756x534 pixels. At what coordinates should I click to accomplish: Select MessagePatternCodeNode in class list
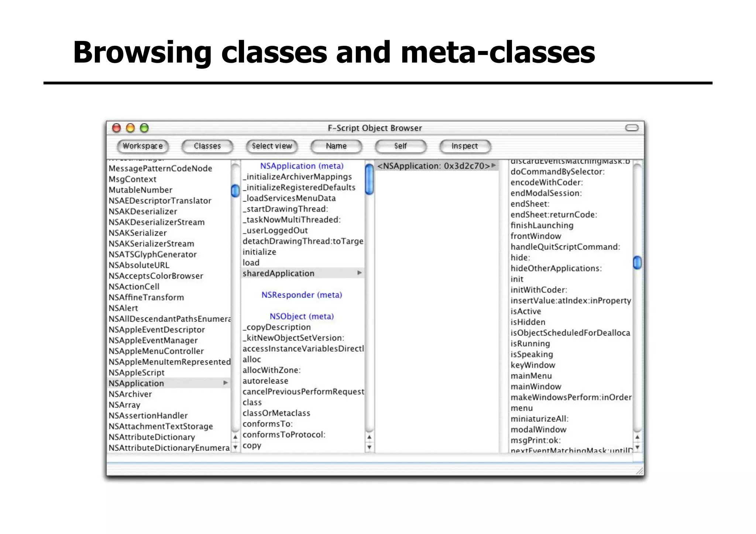pos(160,168)
